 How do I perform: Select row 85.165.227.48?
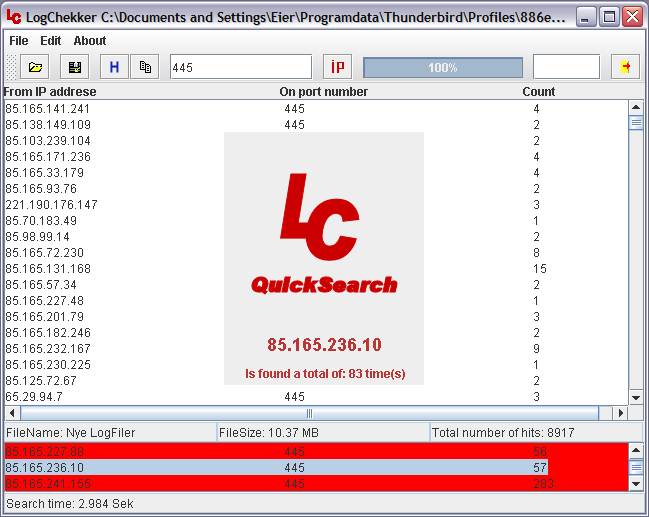pos(316,301)
